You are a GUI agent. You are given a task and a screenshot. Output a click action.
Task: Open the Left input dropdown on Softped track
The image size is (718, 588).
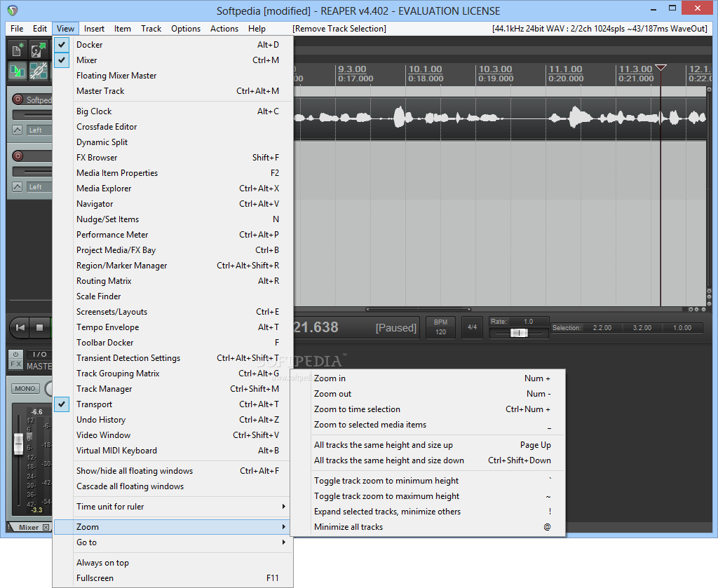39,130
